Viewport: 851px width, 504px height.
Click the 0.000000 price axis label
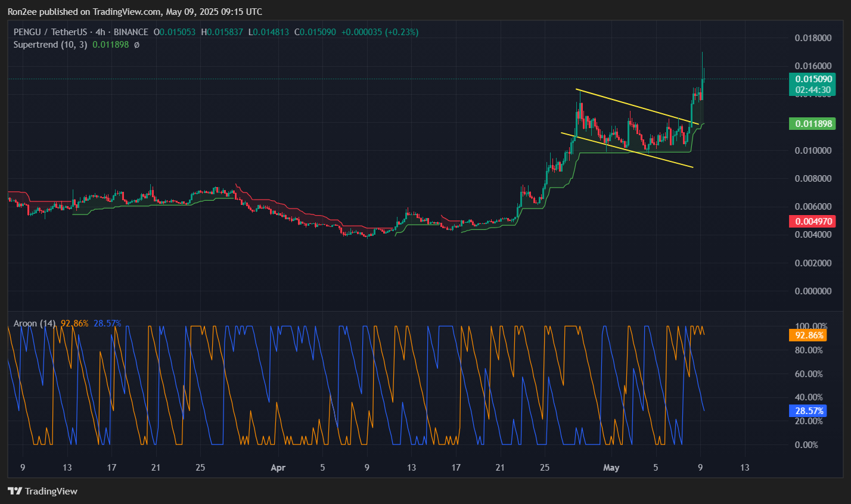click(x=813, y=291)
